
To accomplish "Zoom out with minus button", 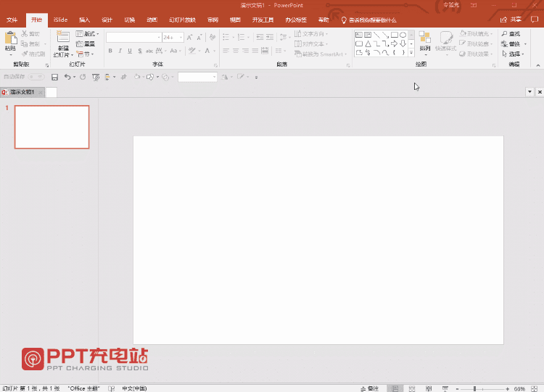I will [458, 389].
